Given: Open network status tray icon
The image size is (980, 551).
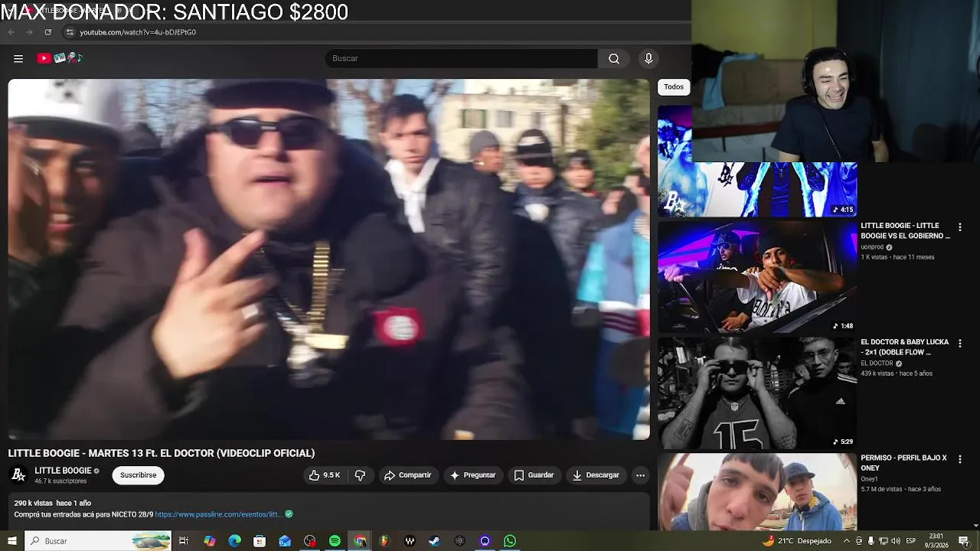Looking at the screenshot, I should tap(883, 541).
